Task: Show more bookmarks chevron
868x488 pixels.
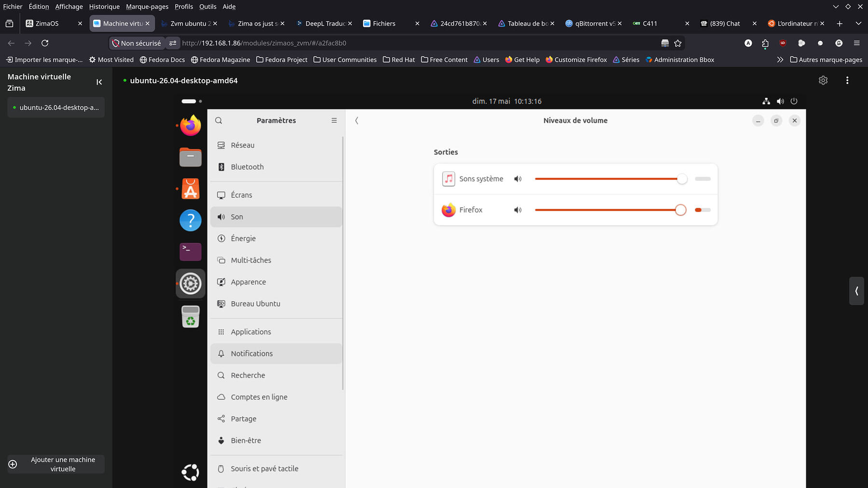Action: coord(780,60)
